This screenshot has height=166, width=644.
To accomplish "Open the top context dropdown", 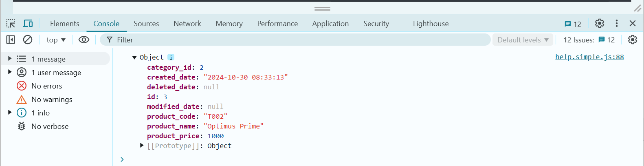I will click(x=56, y=40).
